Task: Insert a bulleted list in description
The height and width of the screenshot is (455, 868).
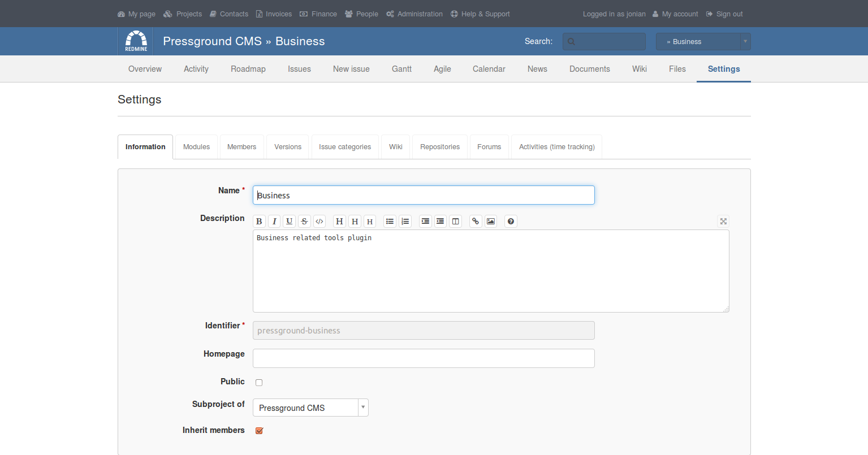Action: tap(390, 221)
